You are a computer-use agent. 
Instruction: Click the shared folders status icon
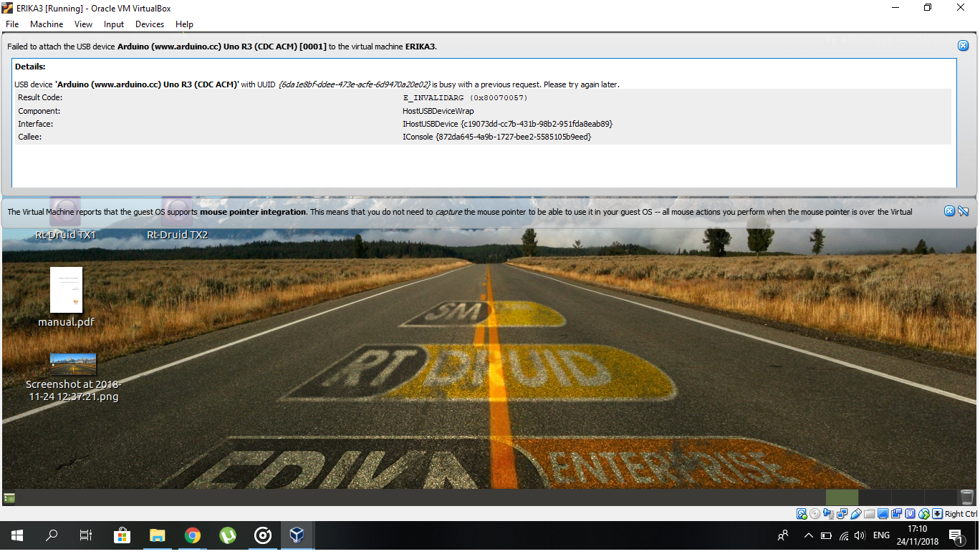point(870,514)
